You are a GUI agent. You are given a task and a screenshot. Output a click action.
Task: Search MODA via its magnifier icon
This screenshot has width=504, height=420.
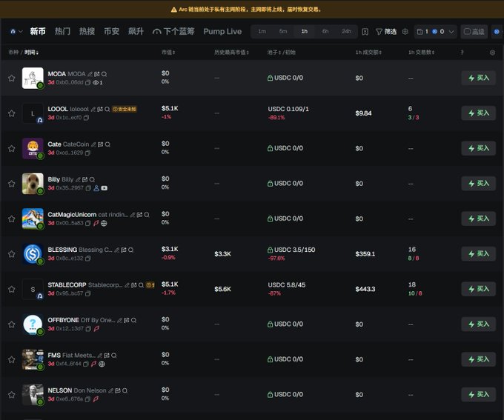[x=105, y=74]
